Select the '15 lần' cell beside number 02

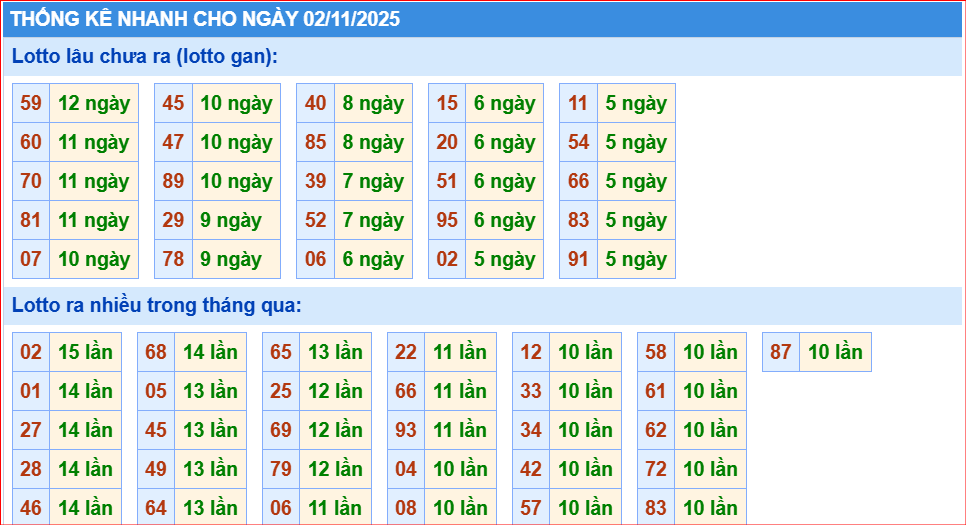86,352
